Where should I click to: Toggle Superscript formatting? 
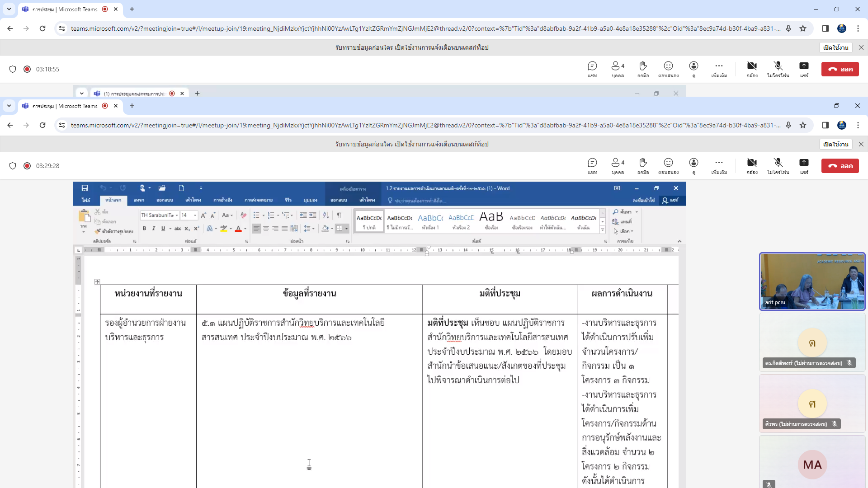click(197, 229)
